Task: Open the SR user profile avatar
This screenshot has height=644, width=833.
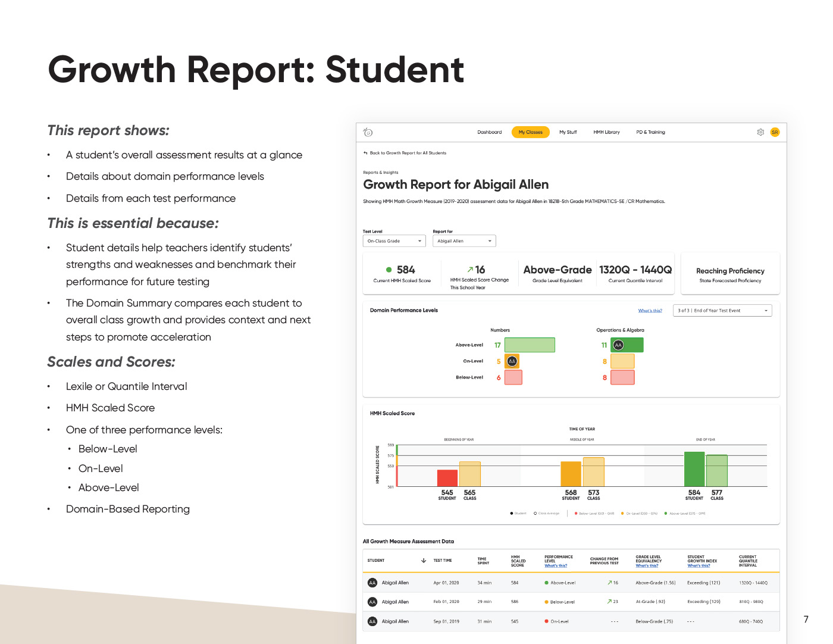Action: [775, 132]
